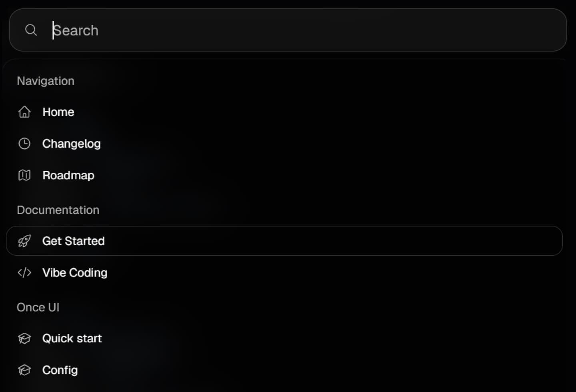Navigate to Quick start

point(72,338)
